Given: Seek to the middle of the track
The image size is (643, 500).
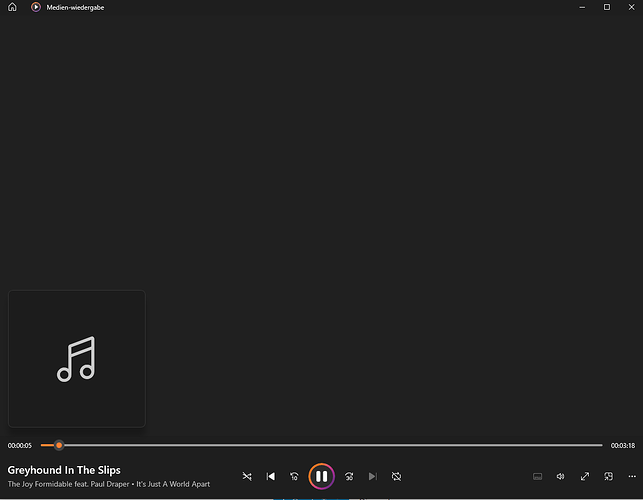Looking at the screenshot, I should [x=322, y=445].
